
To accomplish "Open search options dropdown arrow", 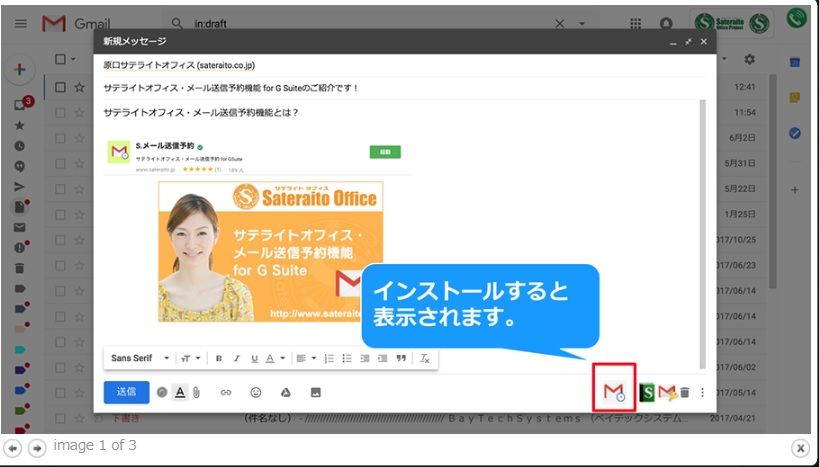I will (581, 24).
